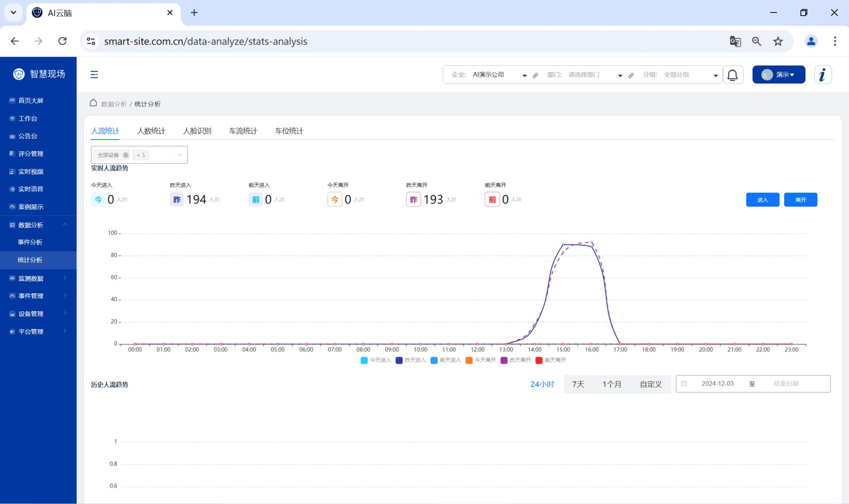Switch to 车位统计 tab
Image resolution: width=849 pixels, height=504 pixels.
[x=289, y=131]
